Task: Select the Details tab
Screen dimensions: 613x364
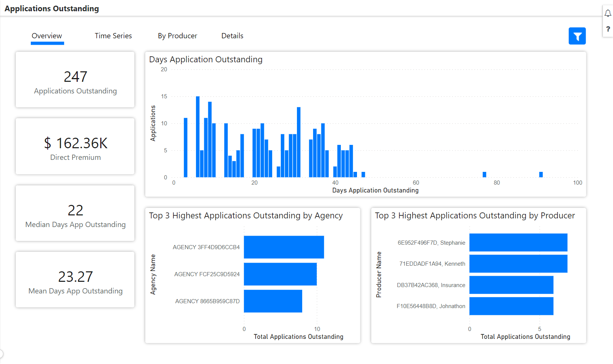Action: click(232, 36)
